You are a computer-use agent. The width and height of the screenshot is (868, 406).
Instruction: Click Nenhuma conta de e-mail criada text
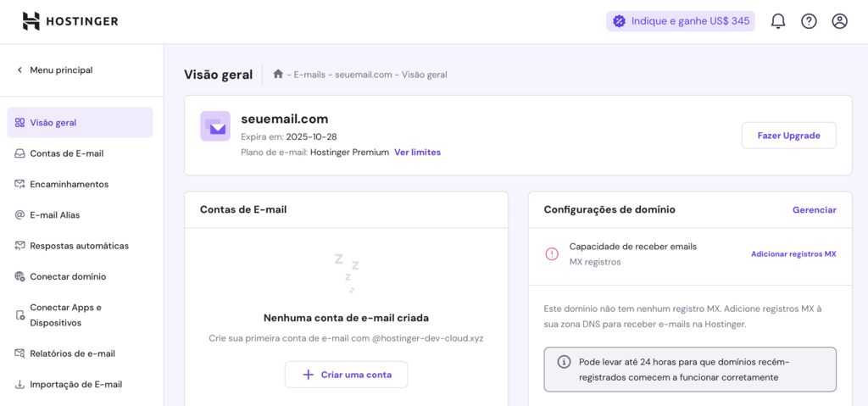click(347, 318)
